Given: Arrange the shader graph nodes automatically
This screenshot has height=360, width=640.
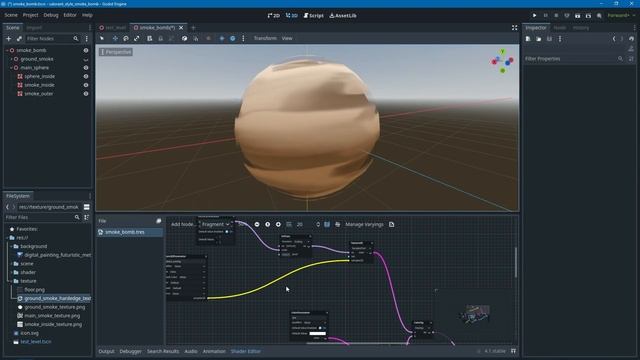Looking at the screenshot, I should [338, 224].
